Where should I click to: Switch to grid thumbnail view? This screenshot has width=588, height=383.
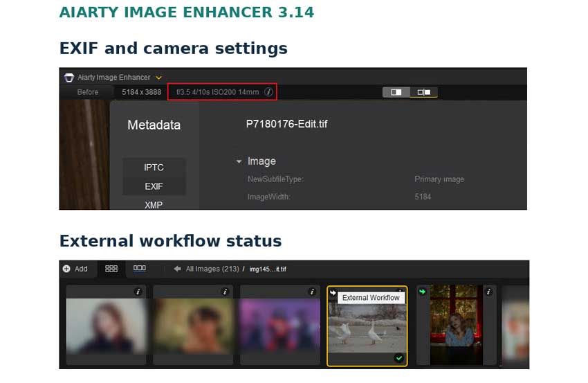(x=111, y=269)
